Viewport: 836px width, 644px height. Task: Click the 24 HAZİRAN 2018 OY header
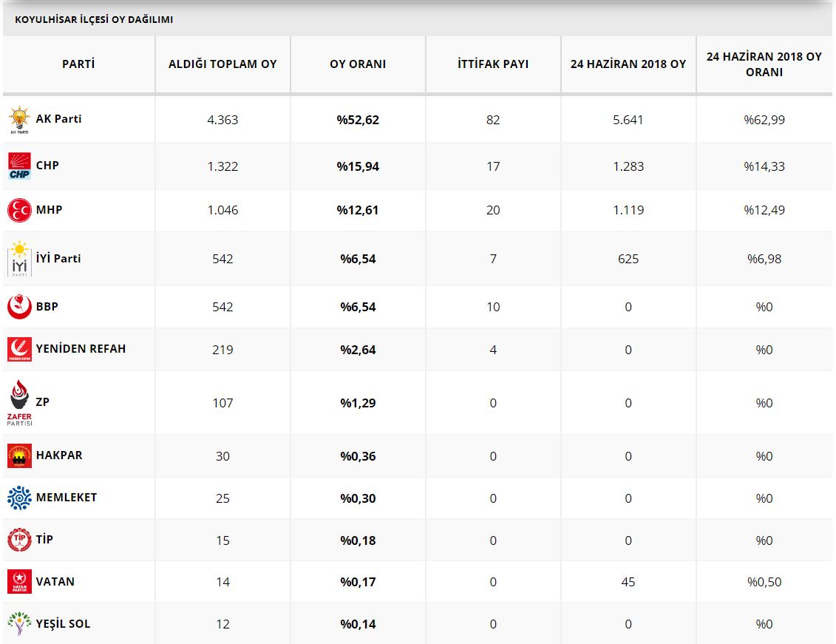(x=628, y=64)
